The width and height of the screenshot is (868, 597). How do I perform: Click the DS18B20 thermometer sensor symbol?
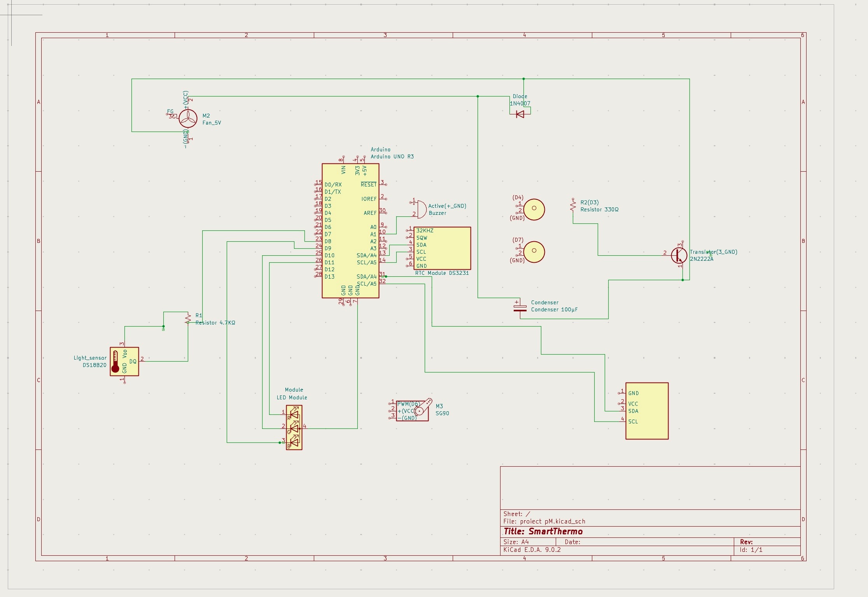coord(124,362)
